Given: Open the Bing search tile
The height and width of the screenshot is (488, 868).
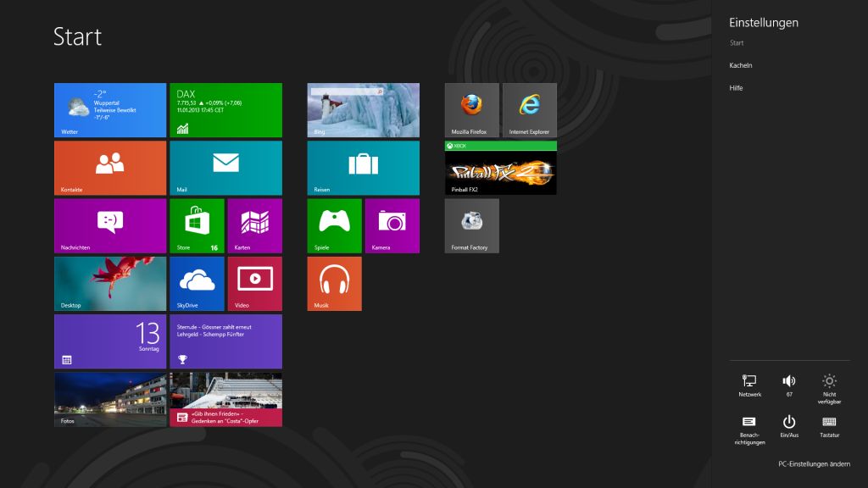Looking at the screenshot, I should [363, 110].
